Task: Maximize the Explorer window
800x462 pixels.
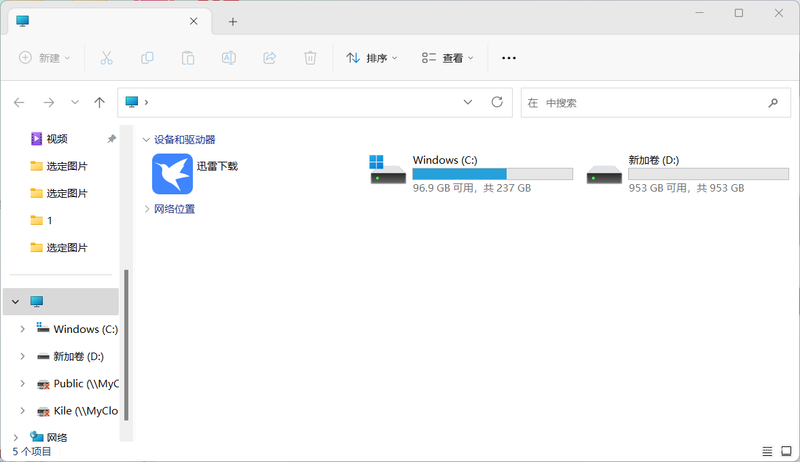Action: click(x=739, y=13)
